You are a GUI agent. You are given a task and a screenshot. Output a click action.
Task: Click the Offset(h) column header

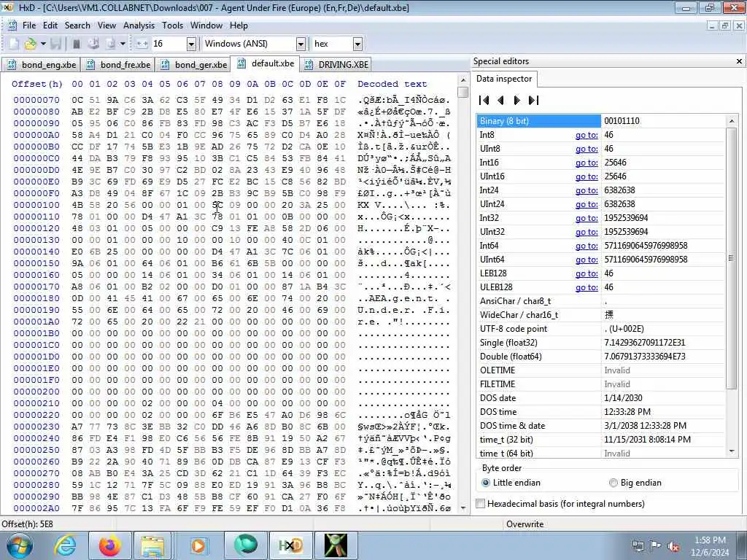coord(37,85)
